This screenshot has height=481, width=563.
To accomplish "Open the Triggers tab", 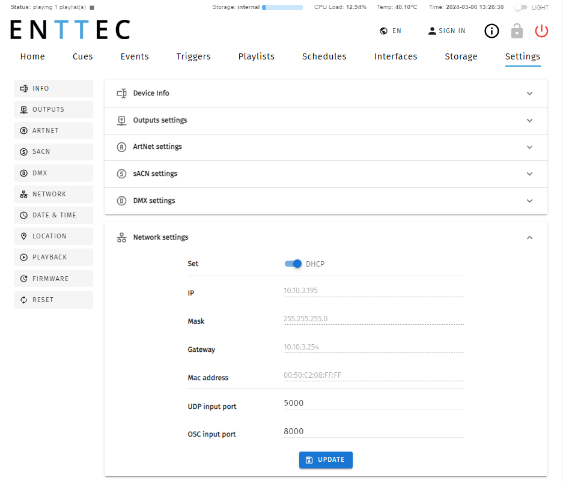I will tap(193, 57).
